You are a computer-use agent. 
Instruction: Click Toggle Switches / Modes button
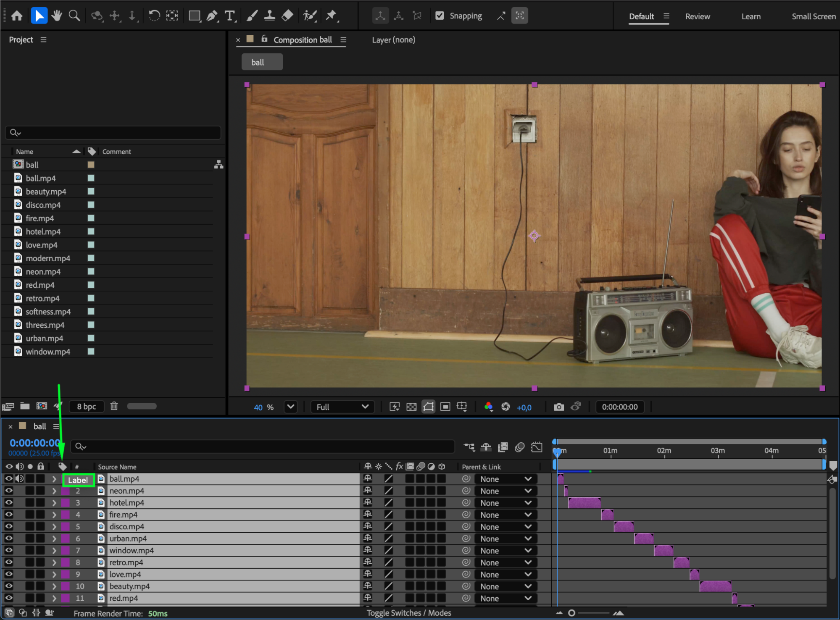tap(408, 613)
